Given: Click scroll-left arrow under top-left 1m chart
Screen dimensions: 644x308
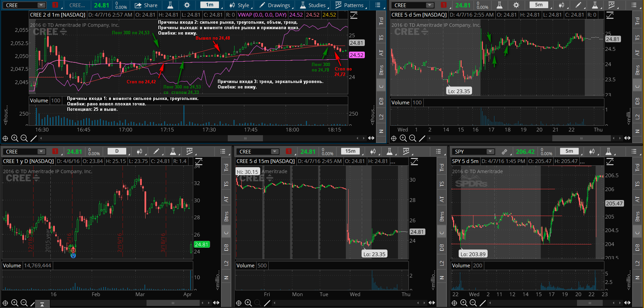Looking at the screenshot, I should click(41, 138).
